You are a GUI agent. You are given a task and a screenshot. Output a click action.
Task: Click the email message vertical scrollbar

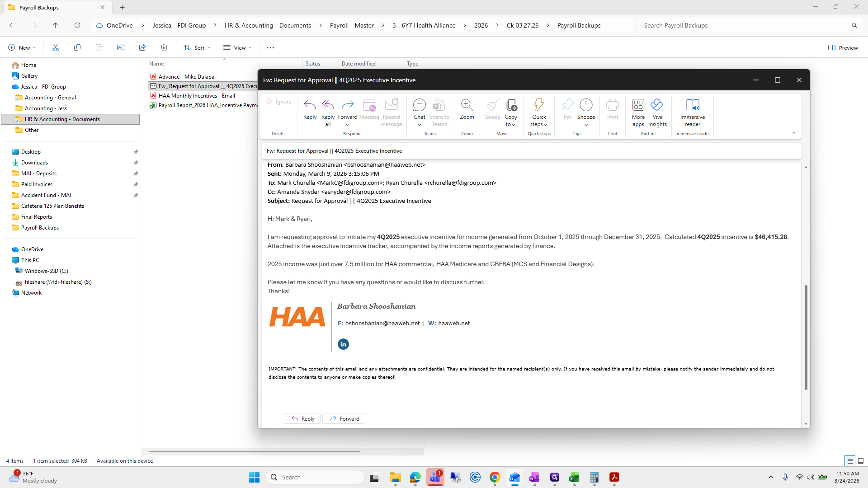click(x=806, y=337)
